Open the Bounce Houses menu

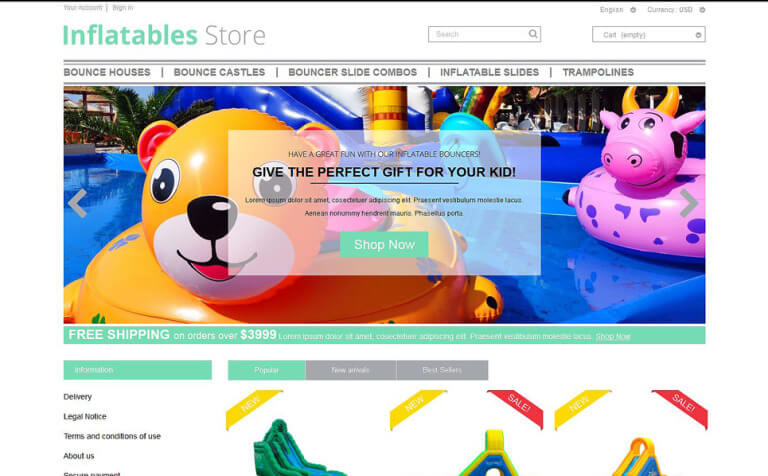[x=107, y=72]
